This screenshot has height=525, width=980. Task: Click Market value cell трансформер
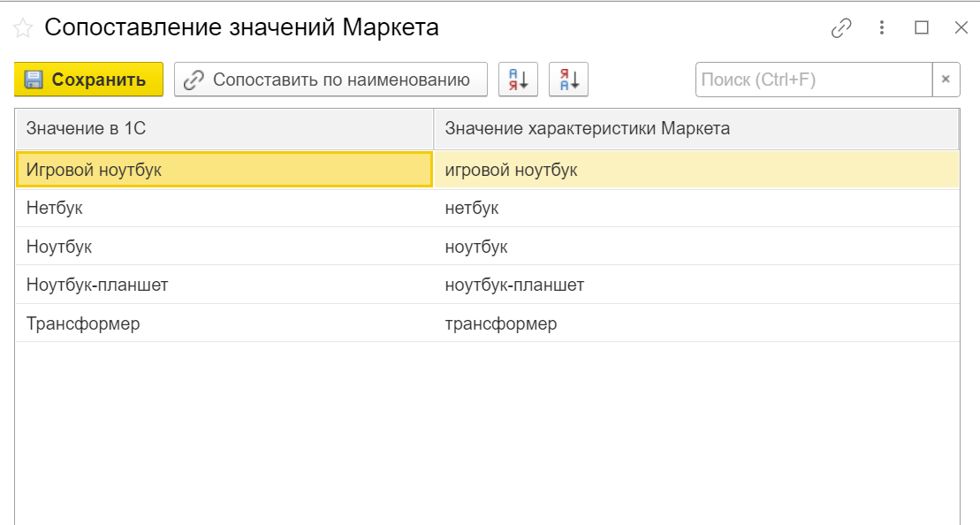click(501, 323)
